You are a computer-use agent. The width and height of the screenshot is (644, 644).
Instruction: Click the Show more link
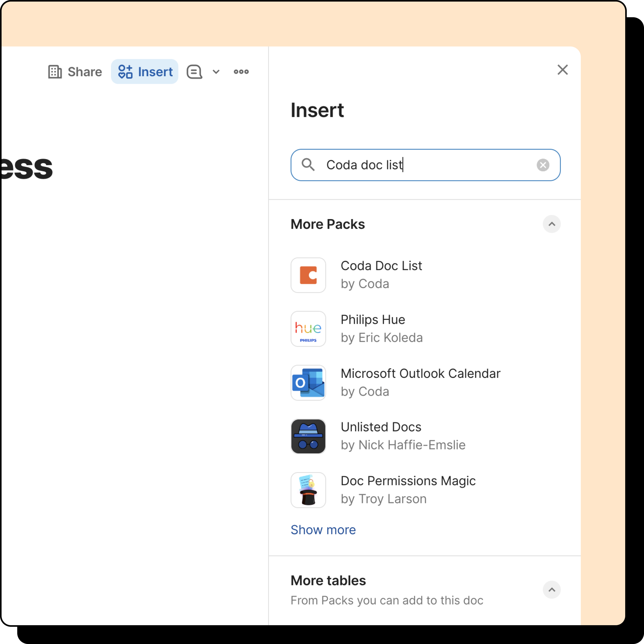coord(323,530)
